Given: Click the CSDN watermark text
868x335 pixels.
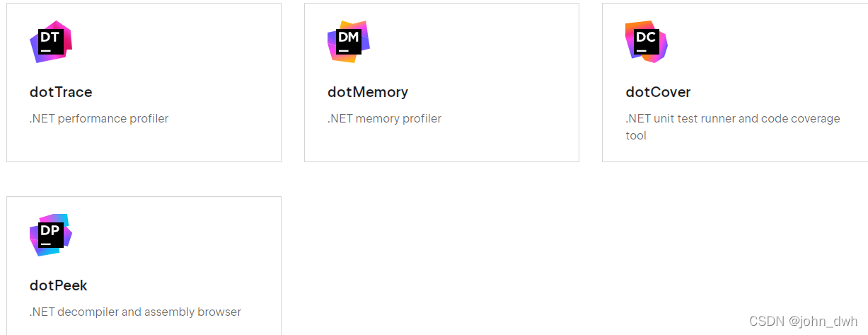Looking at the screenshot, I should [x=767, y=321].
